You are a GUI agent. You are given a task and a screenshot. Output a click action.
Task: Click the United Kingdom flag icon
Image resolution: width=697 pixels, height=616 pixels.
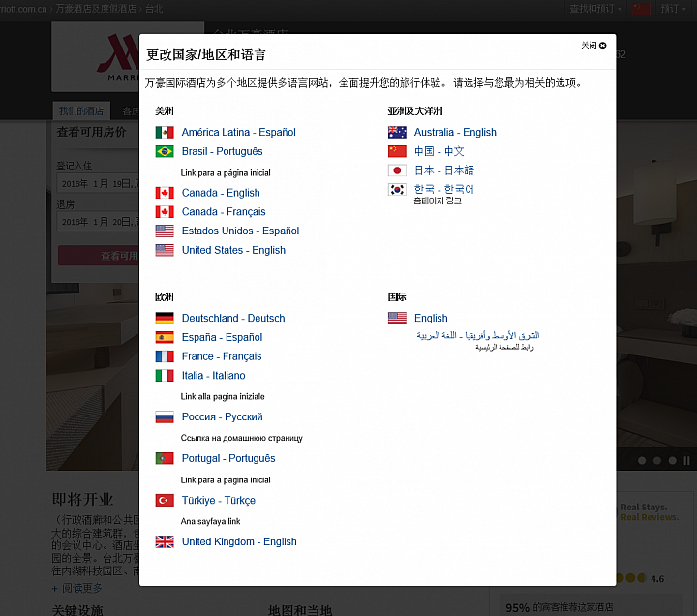(165, 541)
